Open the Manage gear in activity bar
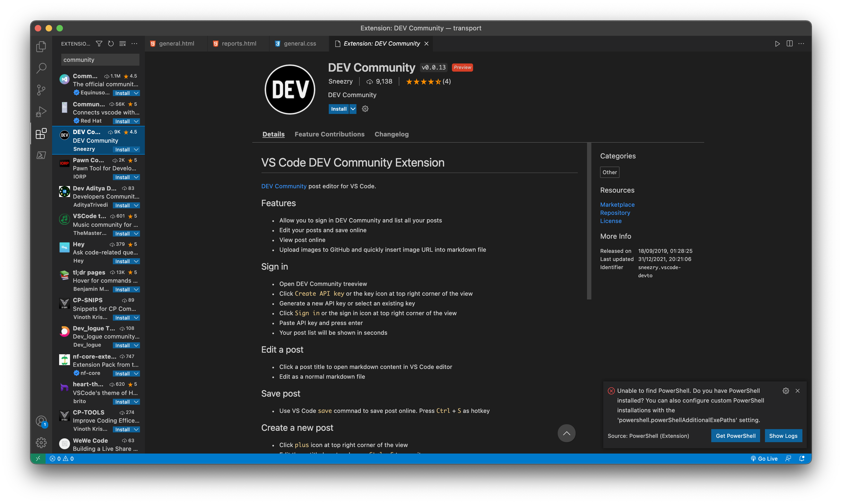This screenshot has height=504, width=842. click(x=41, y=442)
